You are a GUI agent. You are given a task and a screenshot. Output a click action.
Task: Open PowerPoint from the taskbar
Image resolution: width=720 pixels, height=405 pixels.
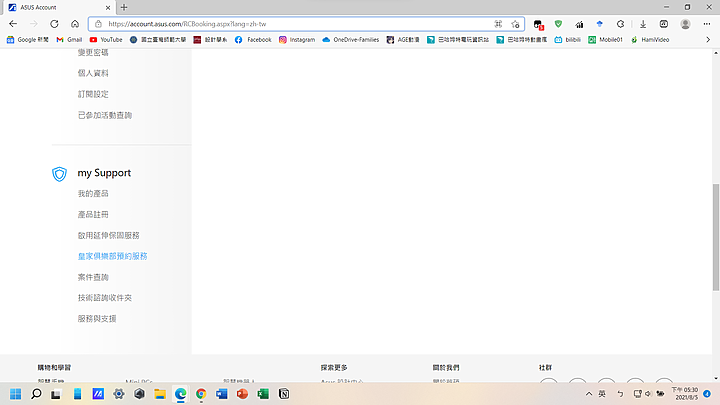click(242, 394)
